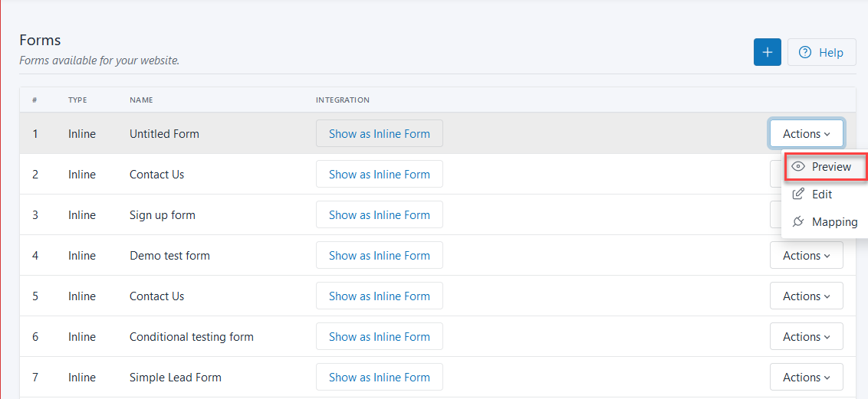Click the Contact Us name in row 2
The image size is (868, 399).
click(x=156, y=174)
